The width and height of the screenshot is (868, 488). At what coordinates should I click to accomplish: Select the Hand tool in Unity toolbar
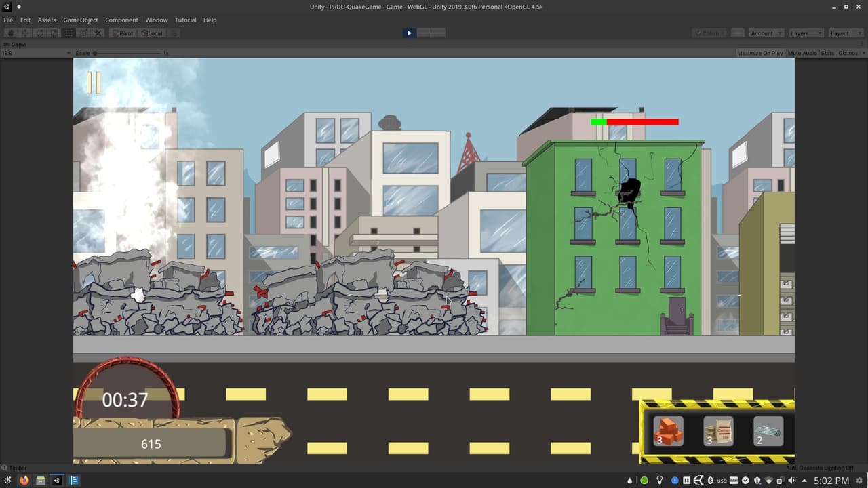(10, 33)
